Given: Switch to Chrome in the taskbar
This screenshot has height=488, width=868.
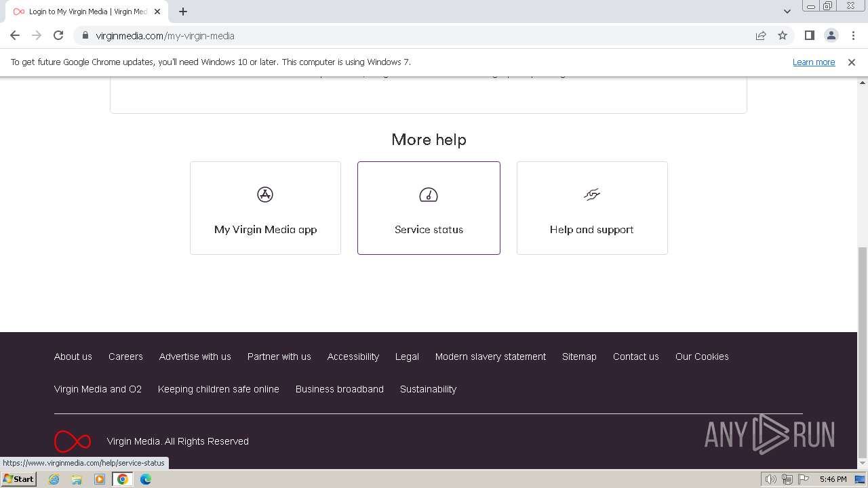Looking at the screenshot, I should [123, 479].
